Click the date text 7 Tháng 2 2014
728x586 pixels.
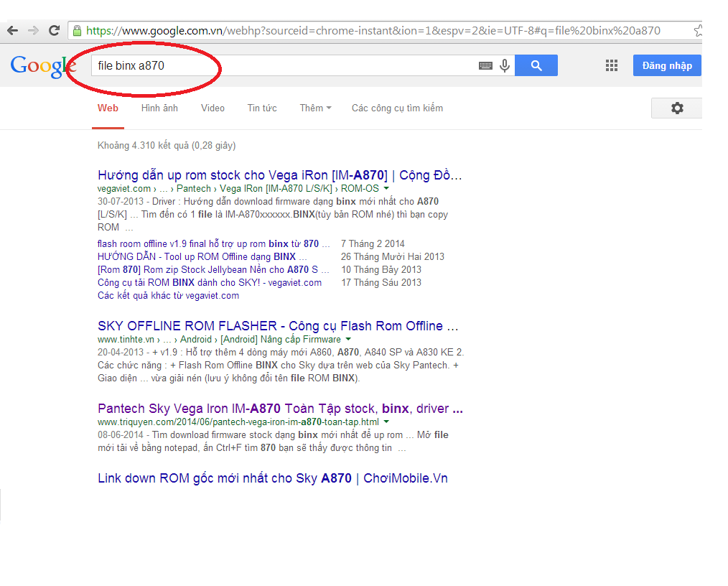(x=373, y=243)
